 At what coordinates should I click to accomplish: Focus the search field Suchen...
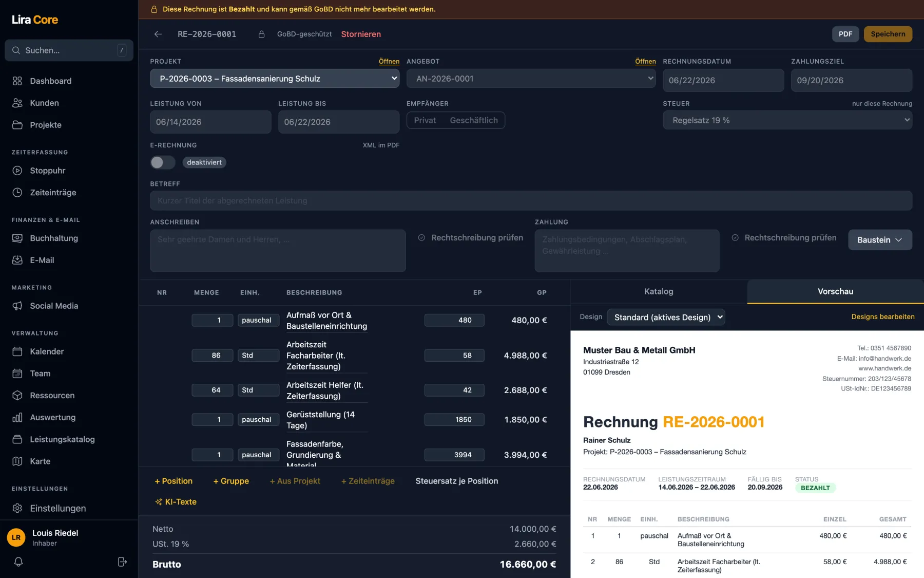coord(69,50)
